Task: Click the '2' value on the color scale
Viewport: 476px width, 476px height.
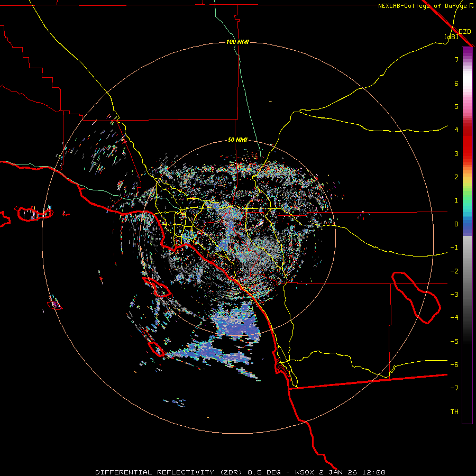Action: pos(456,177)
